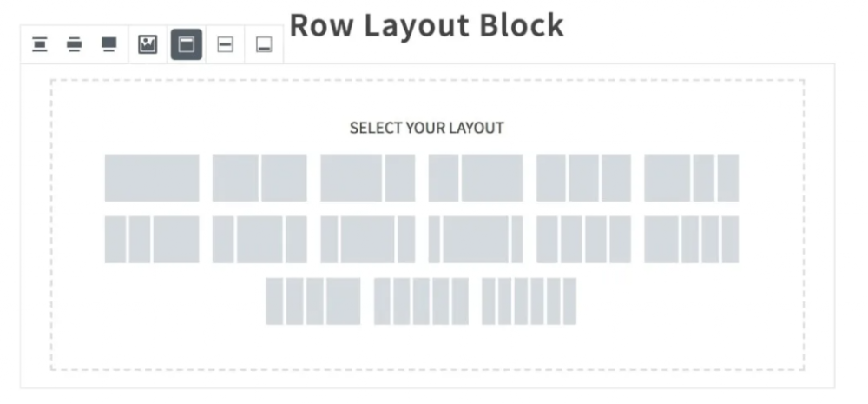Choose the two equal columns layout

tap(260, 178)
